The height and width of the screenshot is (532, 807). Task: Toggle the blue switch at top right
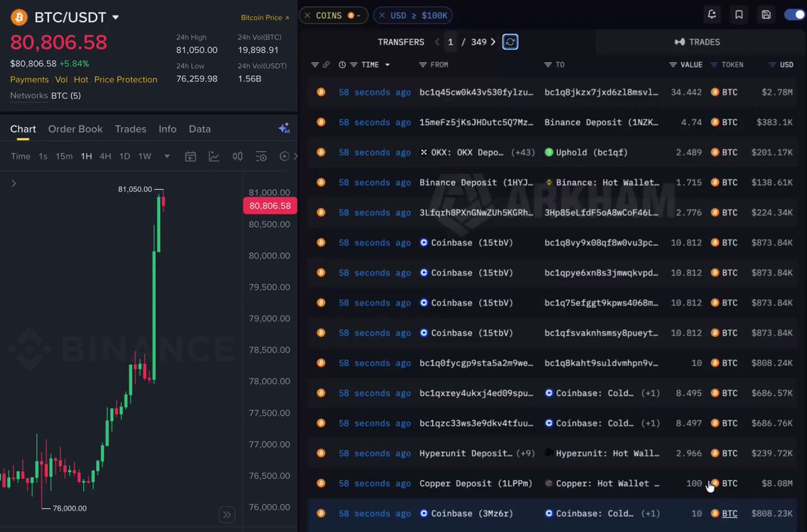794,14
